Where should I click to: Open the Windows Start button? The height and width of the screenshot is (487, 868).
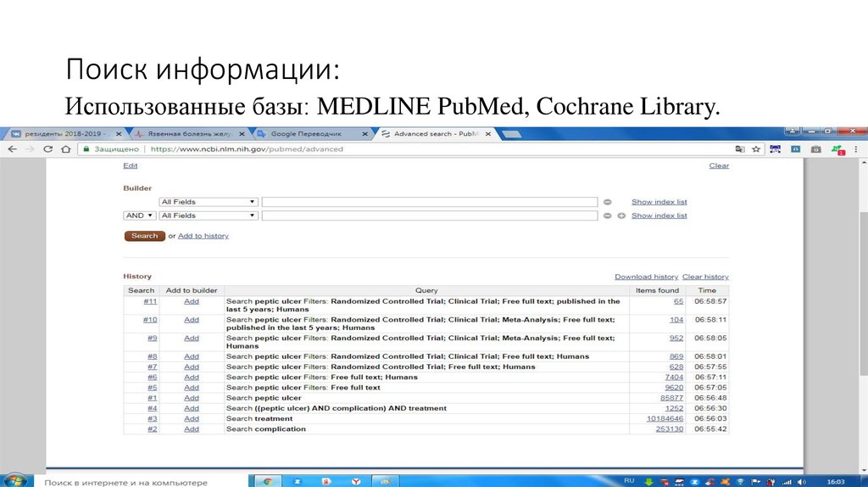click(14, 480)
